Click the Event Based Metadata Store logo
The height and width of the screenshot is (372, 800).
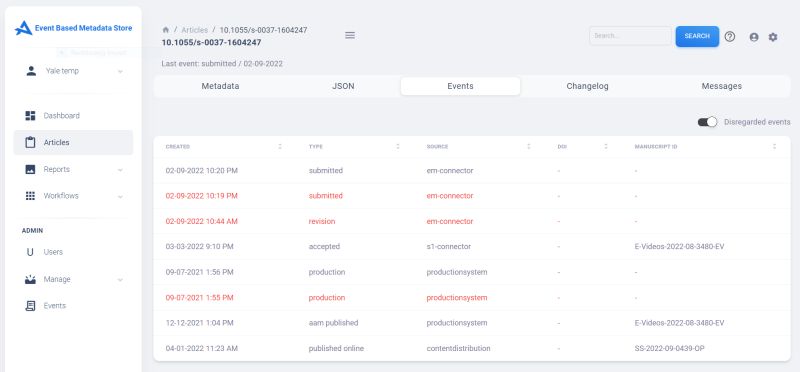(x=73, y=28)
